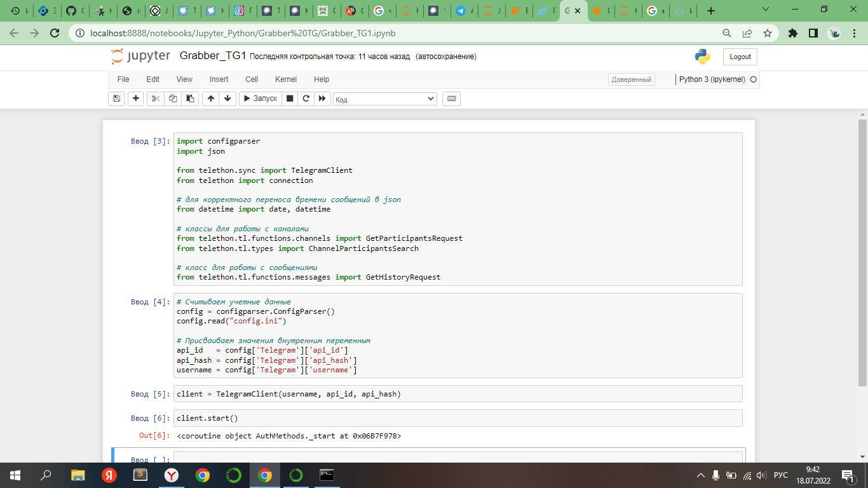This screenshot has height=488, width=868.
Task: Click the empty bottom code cell
Action: coord(458,457)
